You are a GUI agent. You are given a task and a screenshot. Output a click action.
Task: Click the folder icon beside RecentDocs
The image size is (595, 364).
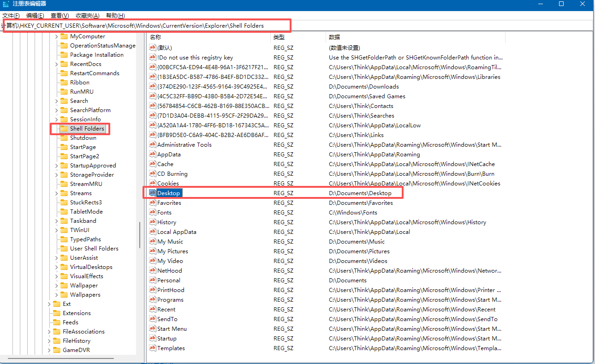point(64,64)
